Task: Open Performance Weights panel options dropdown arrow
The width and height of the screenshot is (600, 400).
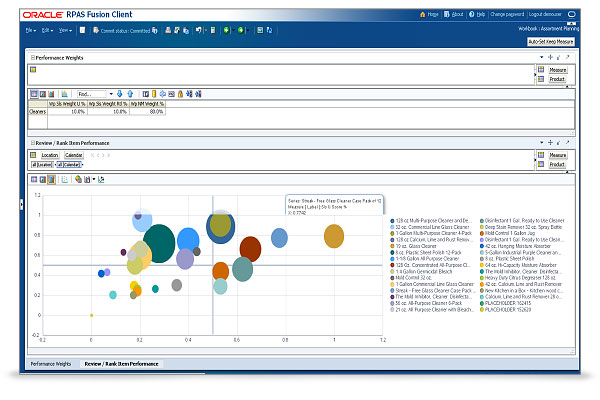Action: [x=541, y=57]
